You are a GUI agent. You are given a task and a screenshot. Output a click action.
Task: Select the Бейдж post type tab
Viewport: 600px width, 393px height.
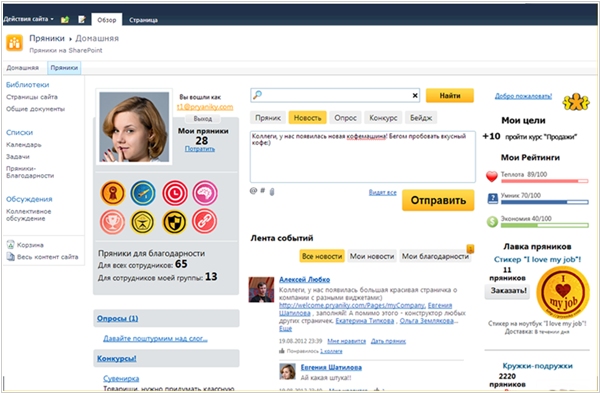[x=421, y=118]
